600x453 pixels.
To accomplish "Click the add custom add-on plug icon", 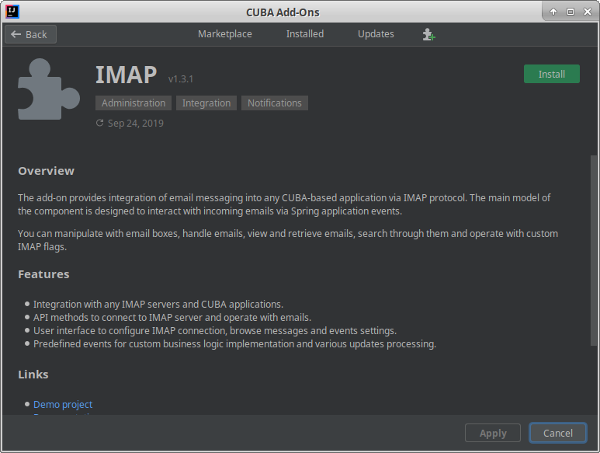I will [x=429, y=34].
